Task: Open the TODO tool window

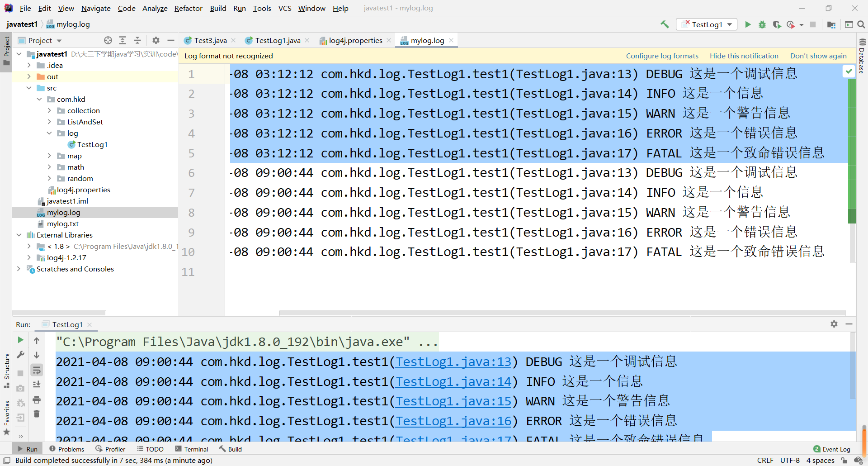Action: point(150,449)
